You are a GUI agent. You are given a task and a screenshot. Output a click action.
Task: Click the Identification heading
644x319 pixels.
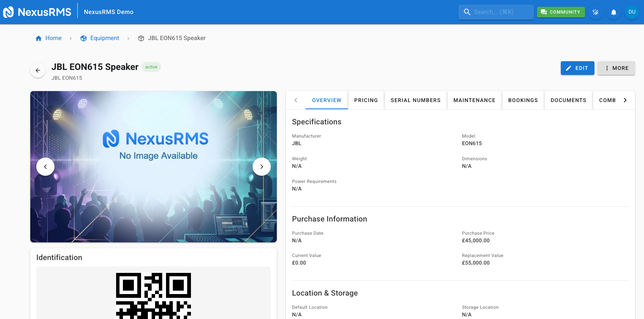[x=59, y=257]
